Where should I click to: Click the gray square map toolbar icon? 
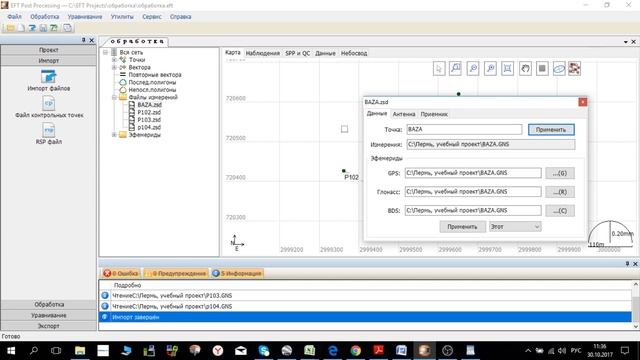(542, 69)
